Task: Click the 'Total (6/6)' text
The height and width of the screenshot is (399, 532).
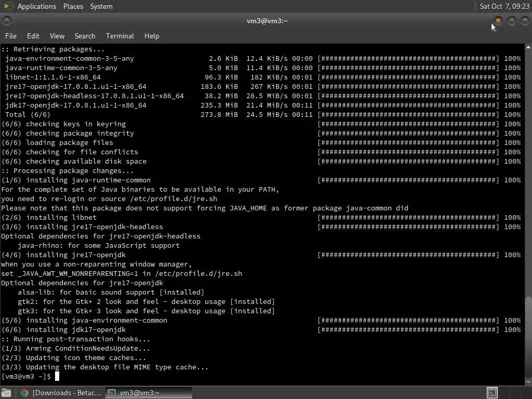Action: (28, 115)
